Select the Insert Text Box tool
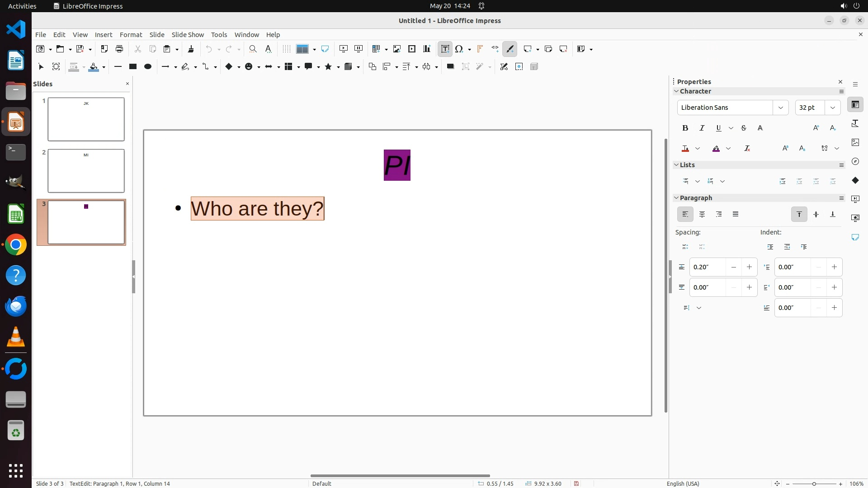Screen dimensions: 868x488 point(445,49)
